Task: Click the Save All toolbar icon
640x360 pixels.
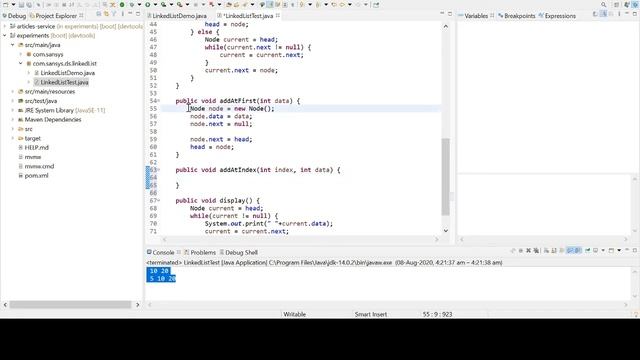Action: point(29,4)
